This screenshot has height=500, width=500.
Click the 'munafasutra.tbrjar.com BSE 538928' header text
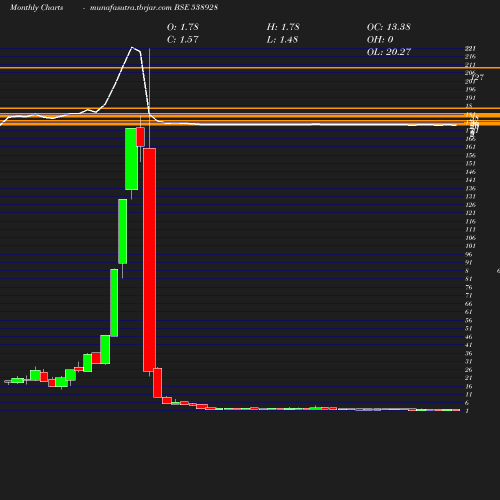(154, 7)
